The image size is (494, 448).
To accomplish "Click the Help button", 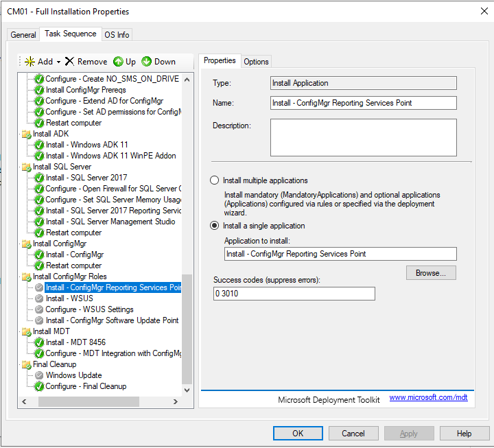I will pyautogui.click(x=464, y=434).
